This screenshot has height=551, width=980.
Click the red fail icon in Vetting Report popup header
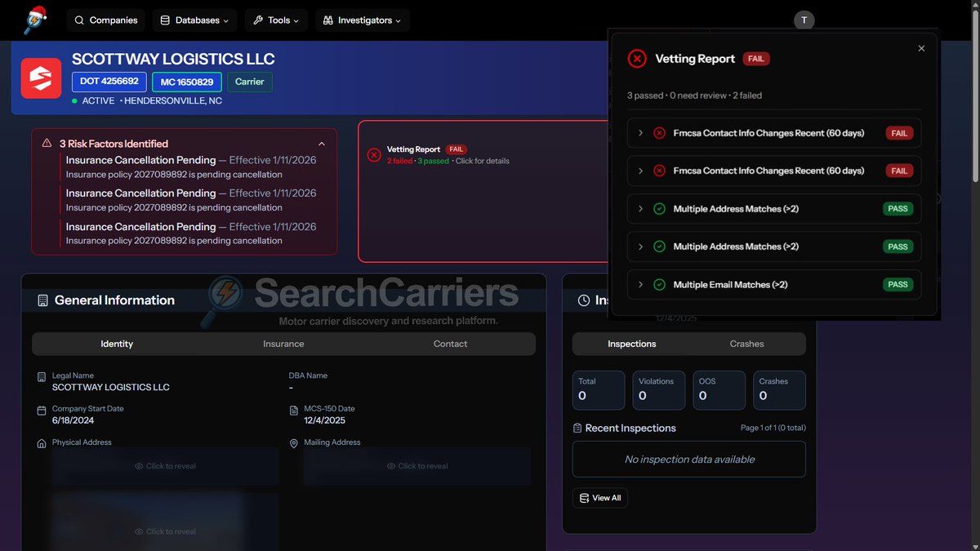(x=637, y=59)
